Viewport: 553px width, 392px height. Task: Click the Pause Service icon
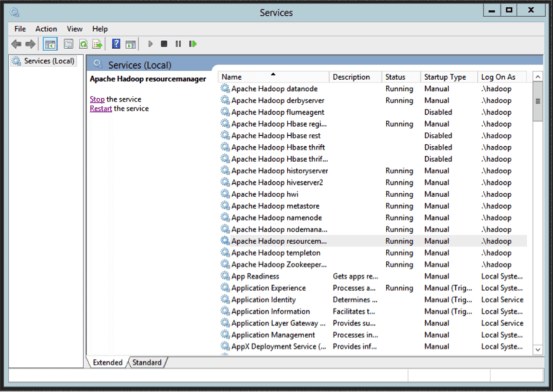178,44
